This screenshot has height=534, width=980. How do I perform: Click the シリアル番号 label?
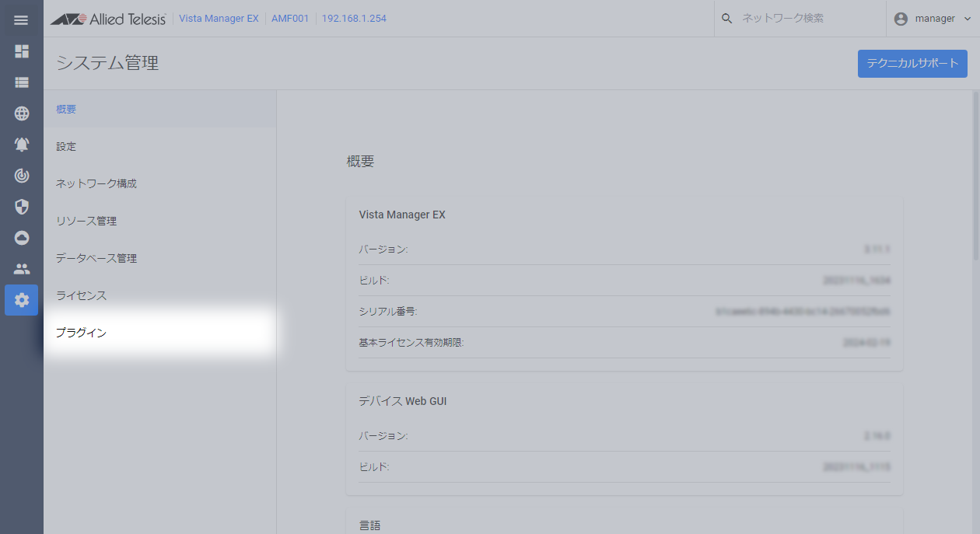388,311
